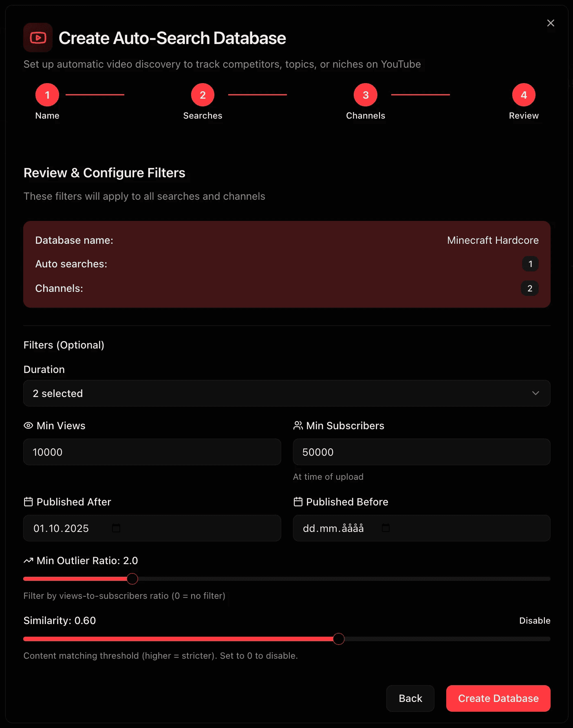Go to step 1 Name
The height and width of the screenshot is (728, 573).
[47, 95]
